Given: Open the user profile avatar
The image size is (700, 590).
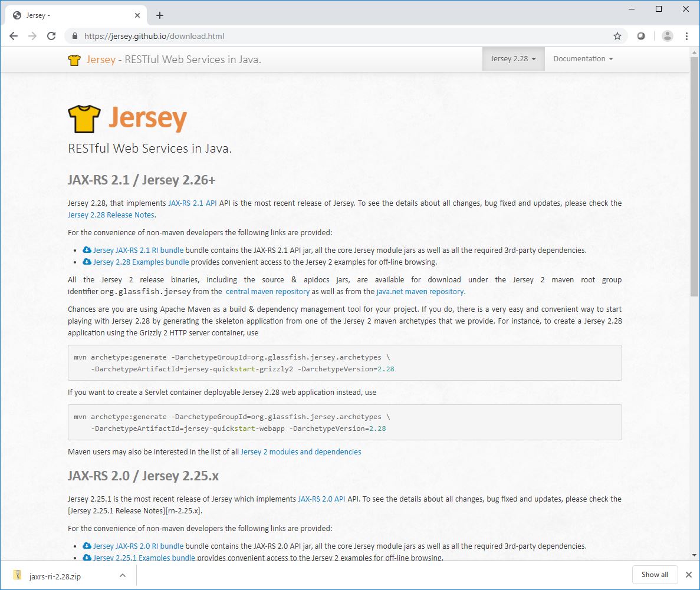Looking at the screenshot, I should coord(668,36).
